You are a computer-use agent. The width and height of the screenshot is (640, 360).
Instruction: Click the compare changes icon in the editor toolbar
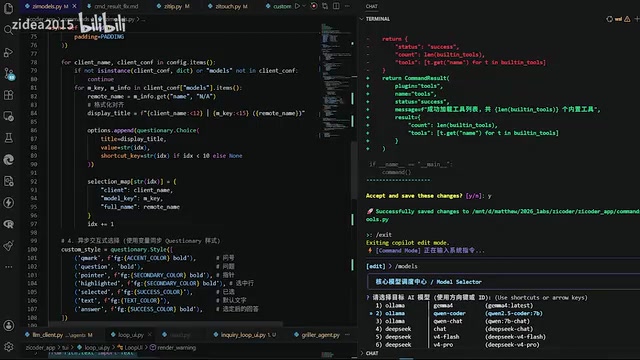click(325, 6)
